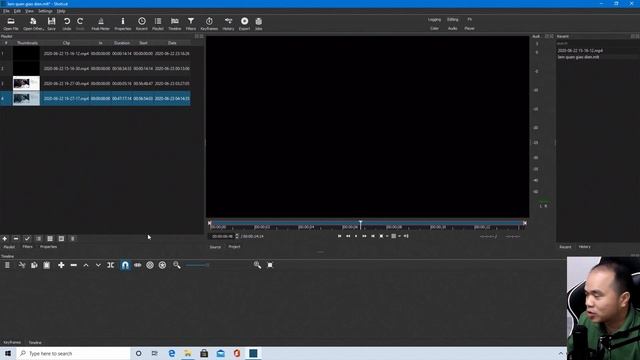Add clip to playlist with plus button

4,238
